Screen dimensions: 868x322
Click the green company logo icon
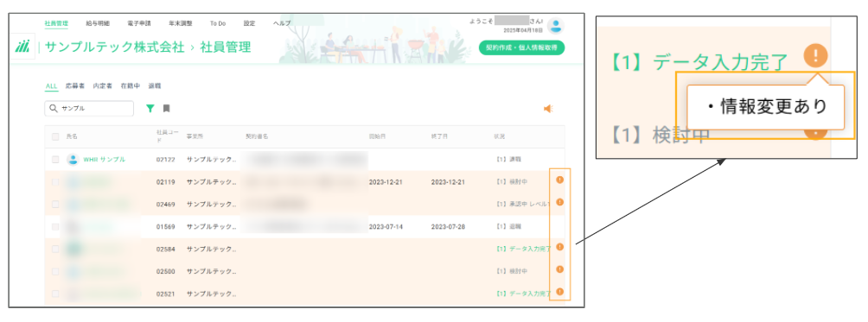pyautogui.click(x=22, y=47)
